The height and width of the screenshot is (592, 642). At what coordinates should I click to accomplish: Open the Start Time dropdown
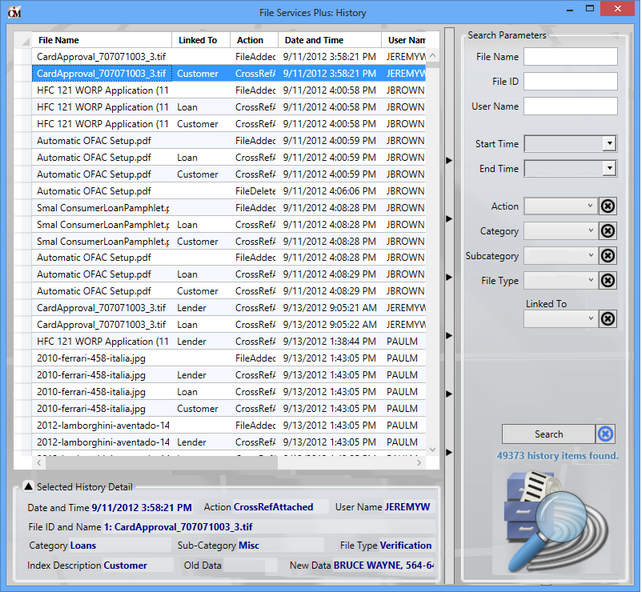pos(608,144)
